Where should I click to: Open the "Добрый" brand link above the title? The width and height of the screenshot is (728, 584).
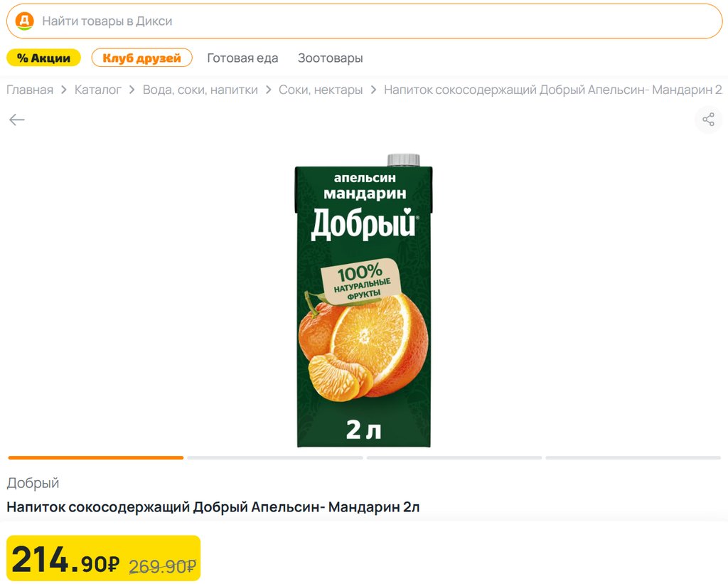pyautogui.click(x=33, y=483)
